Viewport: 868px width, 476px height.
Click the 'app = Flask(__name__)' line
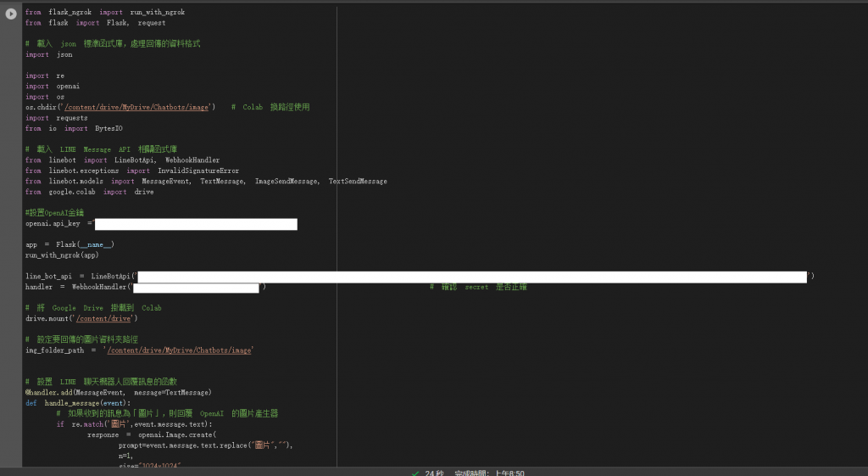(70, 244)
